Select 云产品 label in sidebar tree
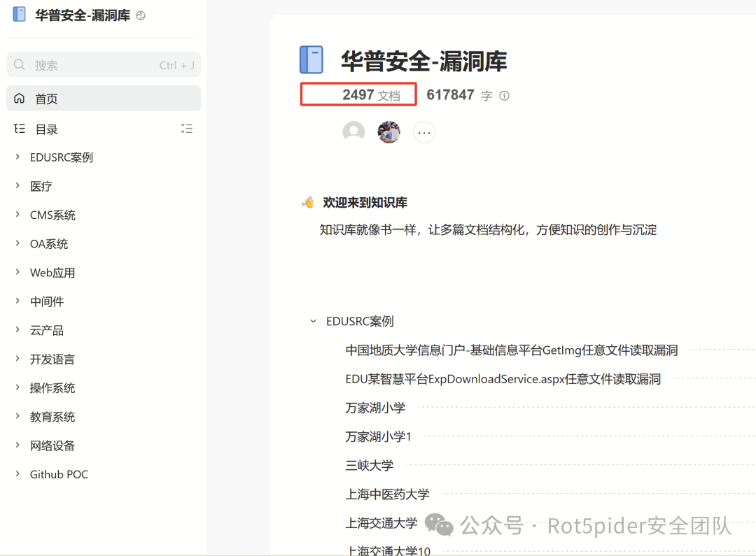 pos(47,331)
